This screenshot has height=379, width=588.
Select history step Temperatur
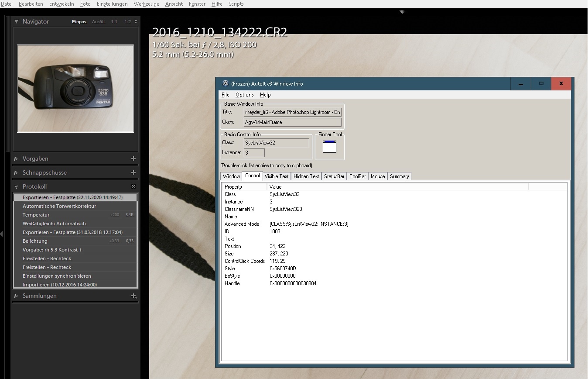point(75,215)
